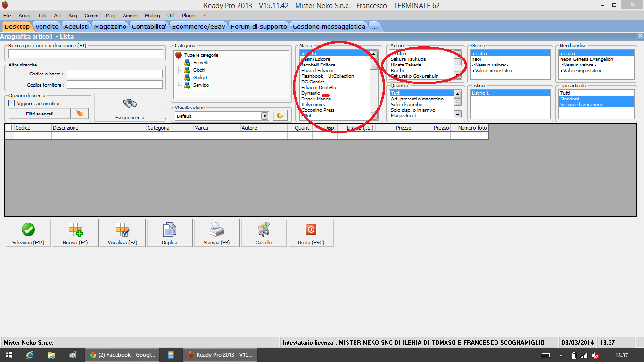The image size is (644, 362).
Task: Open Paint palette icon in taskbar
Action: coord(73,355)
